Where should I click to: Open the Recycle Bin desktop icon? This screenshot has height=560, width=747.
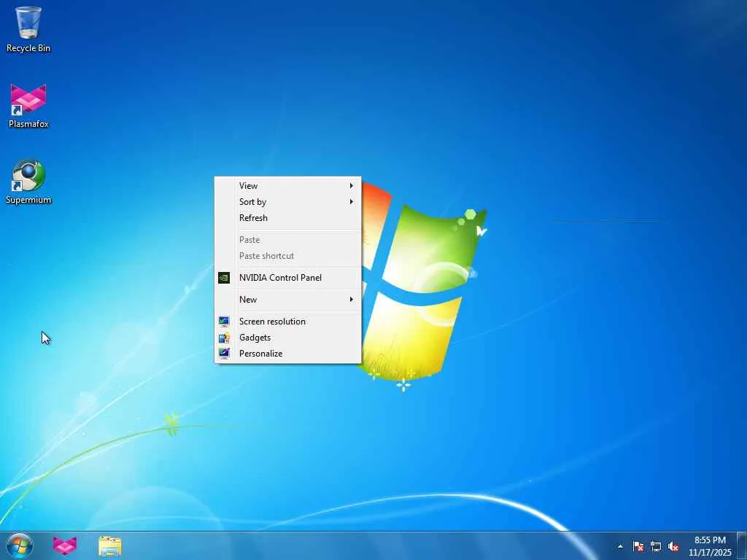pos(28,28)
